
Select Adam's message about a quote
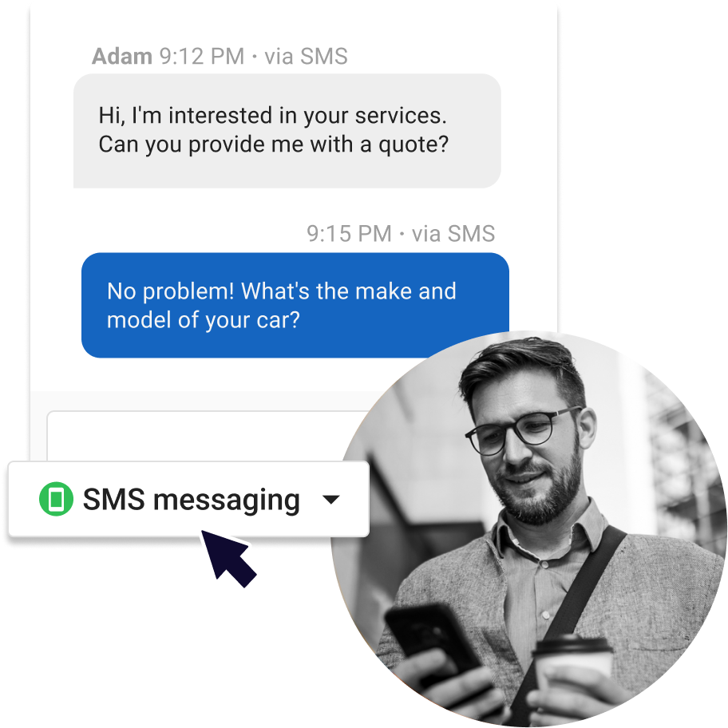pyautogui.click(x=287, y=131)
